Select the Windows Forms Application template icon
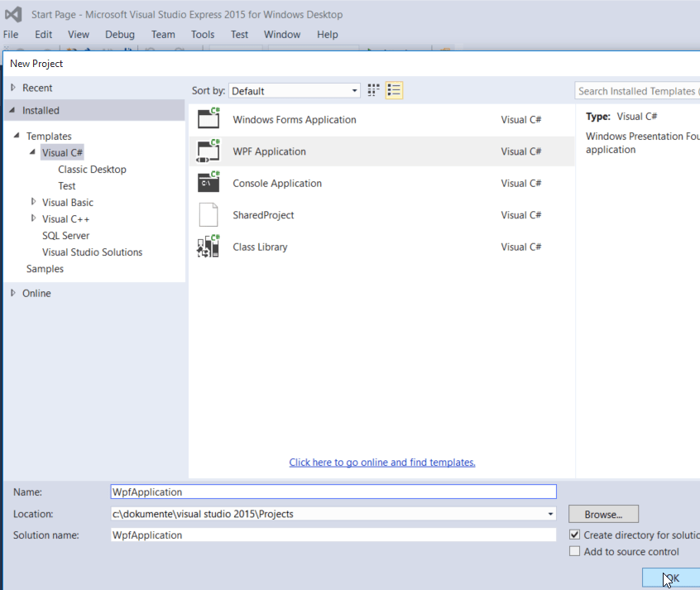Screen dimensions: 700x590 [x=209, y=119]
